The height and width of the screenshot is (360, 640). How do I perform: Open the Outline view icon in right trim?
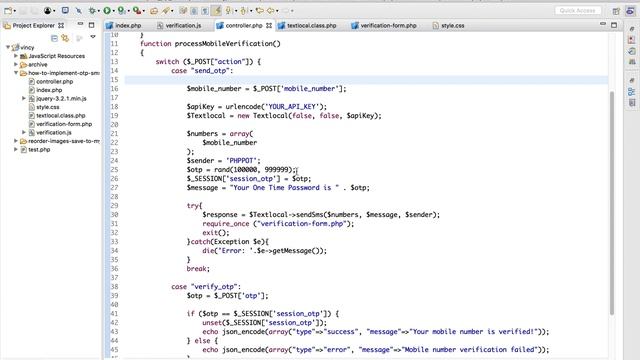632,91
